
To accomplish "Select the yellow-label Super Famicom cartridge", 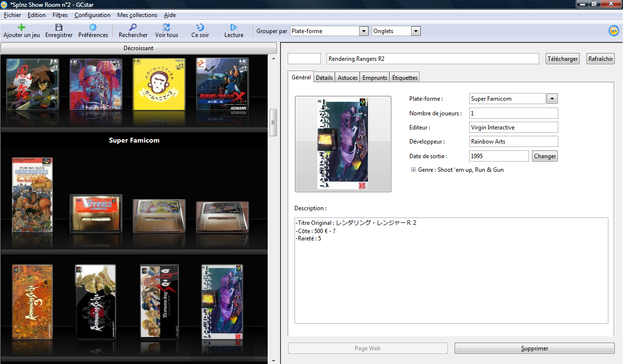I will click(159, 216).
